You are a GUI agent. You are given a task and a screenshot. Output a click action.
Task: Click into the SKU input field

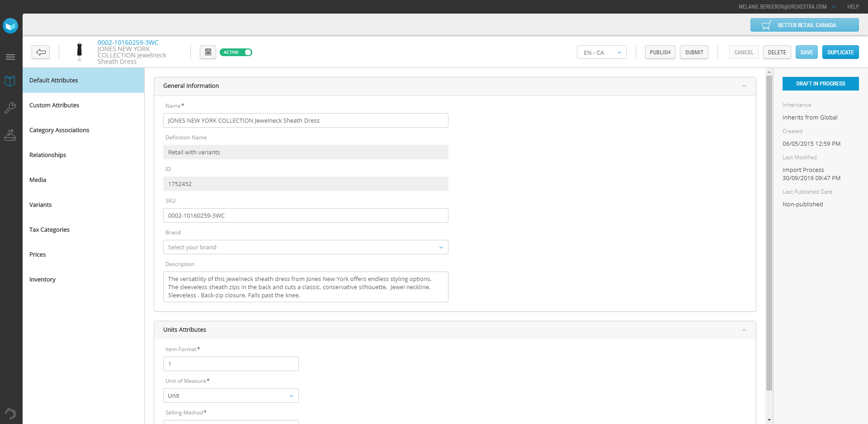[x=306, y=215]
